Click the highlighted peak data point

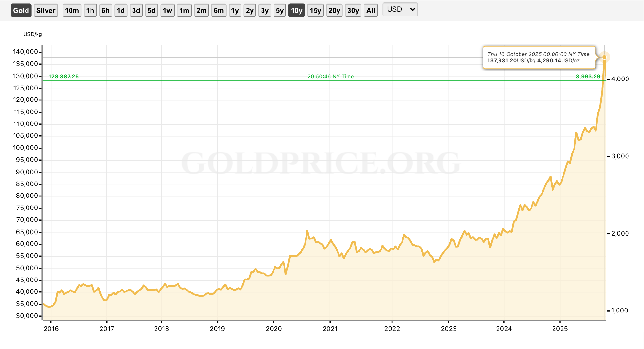pos(604,57)
